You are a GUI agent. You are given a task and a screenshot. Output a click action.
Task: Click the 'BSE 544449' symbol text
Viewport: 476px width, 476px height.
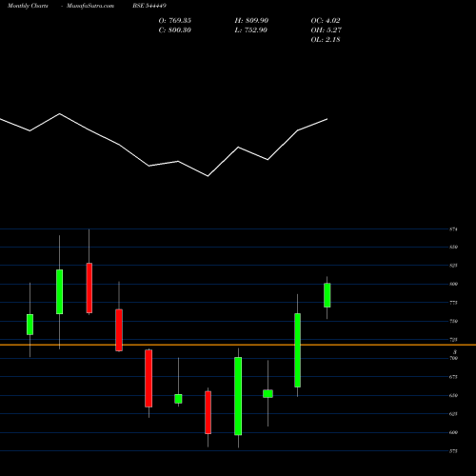click(149, 6)
